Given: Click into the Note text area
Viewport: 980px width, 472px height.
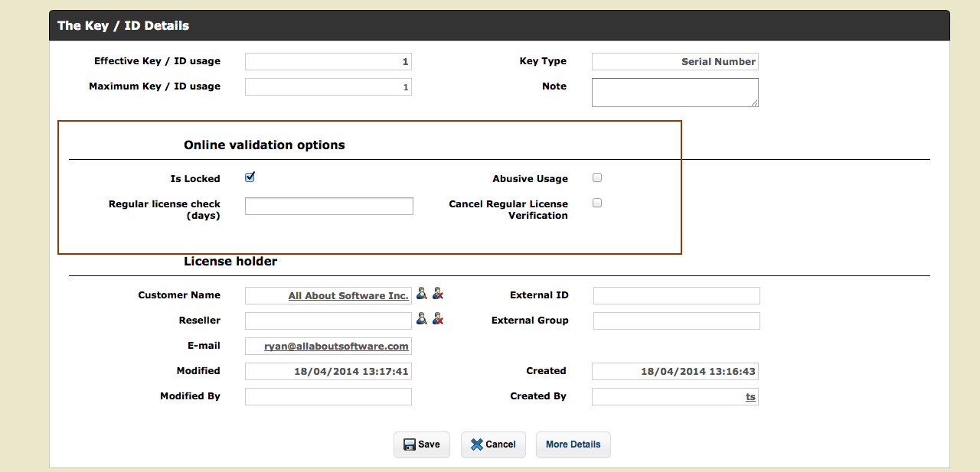Looking at the screenshot, I should coord(675,93).
